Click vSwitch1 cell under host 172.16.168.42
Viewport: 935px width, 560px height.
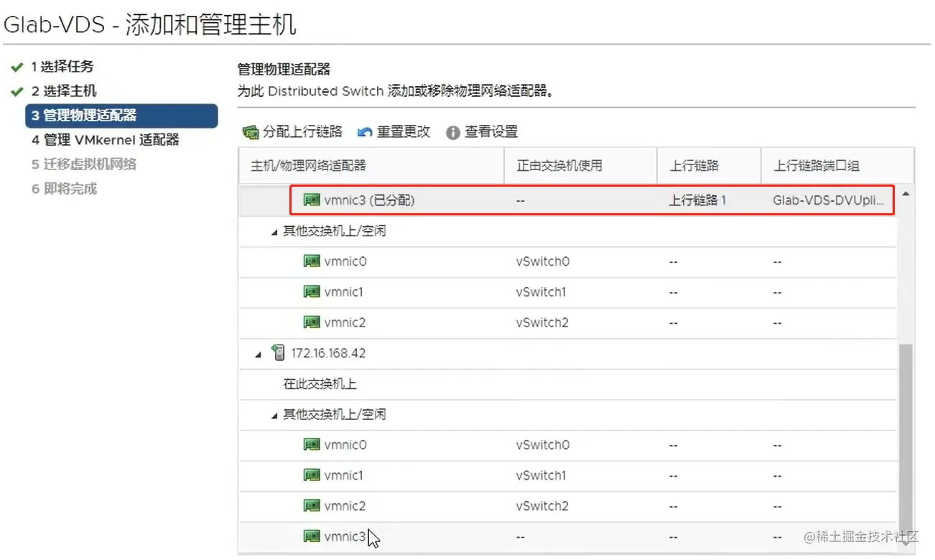[x=541, y=475]
